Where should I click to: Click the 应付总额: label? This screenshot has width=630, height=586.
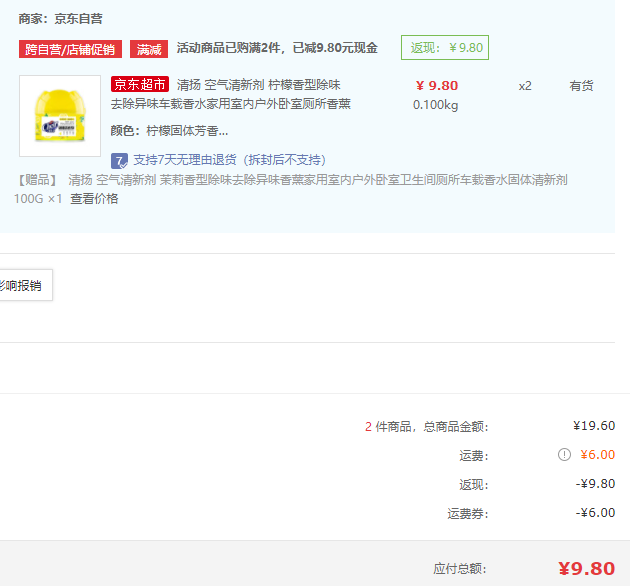coord(460,569)
